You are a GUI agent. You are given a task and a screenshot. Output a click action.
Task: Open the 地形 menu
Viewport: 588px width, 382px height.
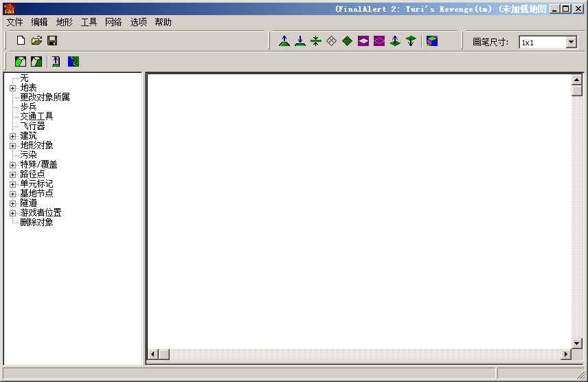pos(64,22)
